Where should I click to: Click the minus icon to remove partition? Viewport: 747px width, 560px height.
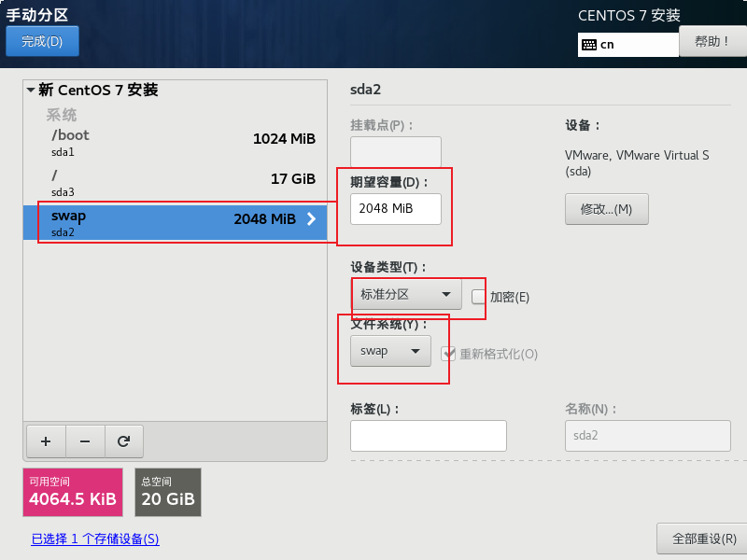click(x=84, y=441)
